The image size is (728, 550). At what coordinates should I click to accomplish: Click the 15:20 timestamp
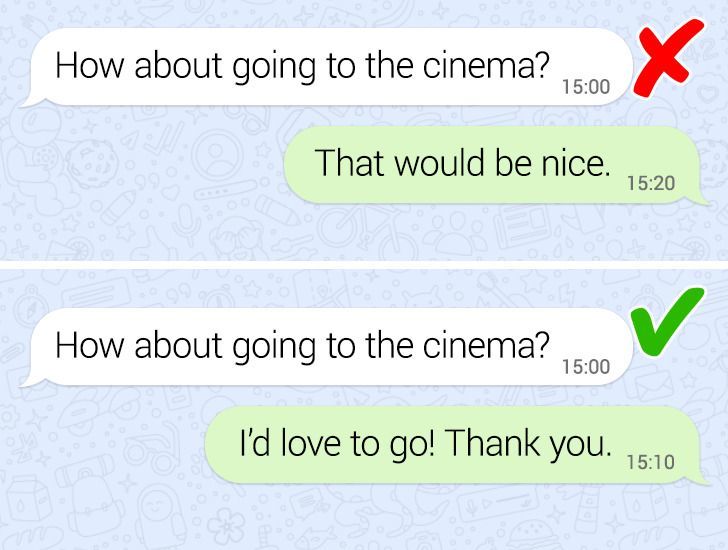click(x=651, y=183)
